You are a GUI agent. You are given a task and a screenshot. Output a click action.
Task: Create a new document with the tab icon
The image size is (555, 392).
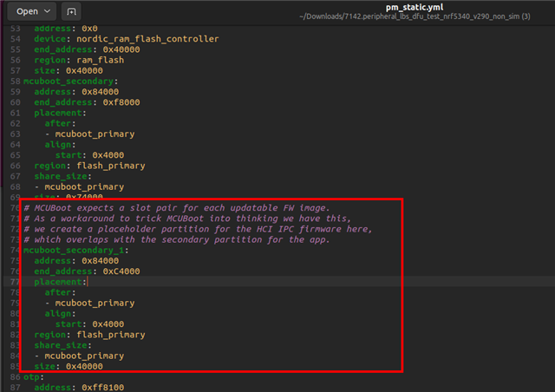click(71, 11)
